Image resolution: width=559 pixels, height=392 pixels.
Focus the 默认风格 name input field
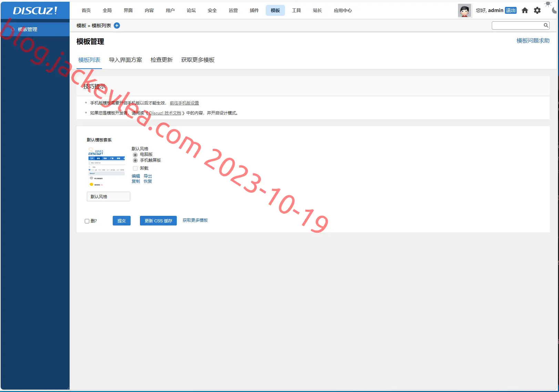[109, 197]
